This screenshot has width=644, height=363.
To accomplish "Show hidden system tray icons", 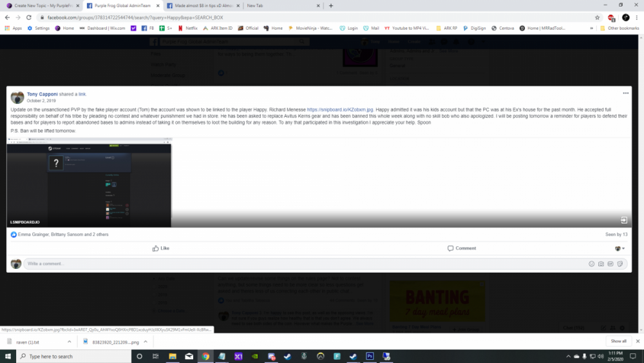I will [569, 357].
